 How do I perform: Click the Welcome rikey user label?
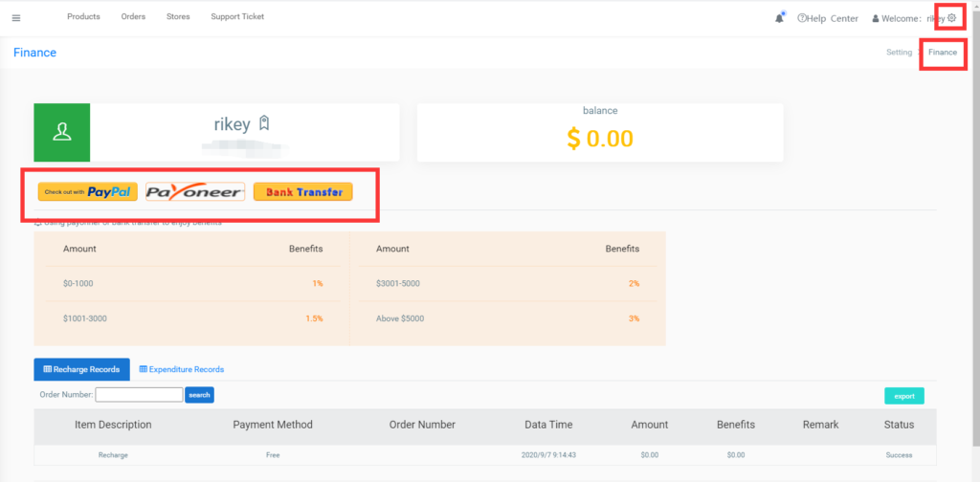[x=908, y=19]
